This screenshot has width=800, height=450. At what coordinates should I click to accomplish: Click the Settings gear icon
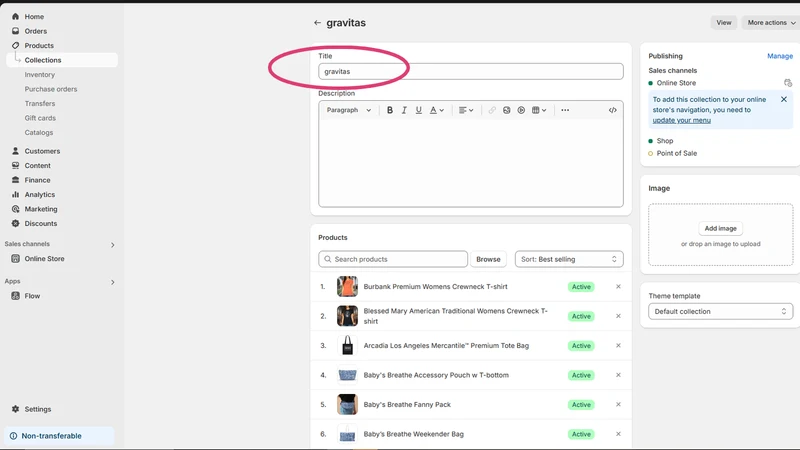(15, 409)
